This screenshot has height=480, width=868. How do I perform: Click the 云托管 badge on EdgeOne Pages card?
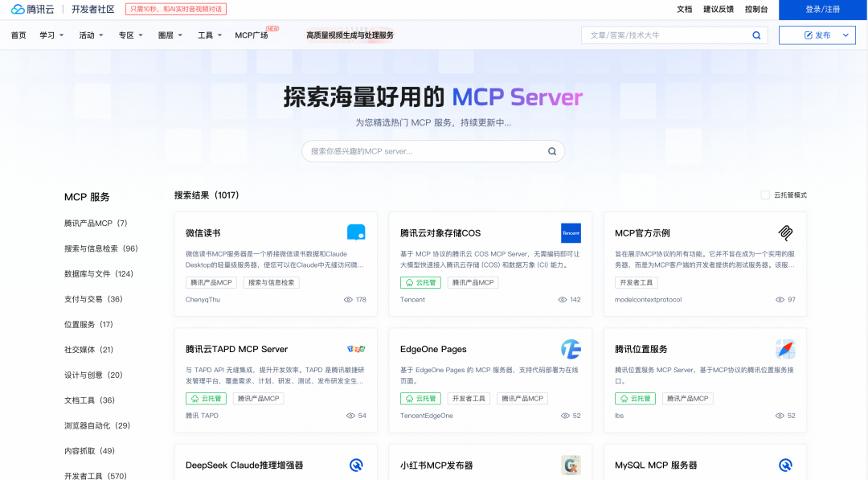[x=420, y=399]
